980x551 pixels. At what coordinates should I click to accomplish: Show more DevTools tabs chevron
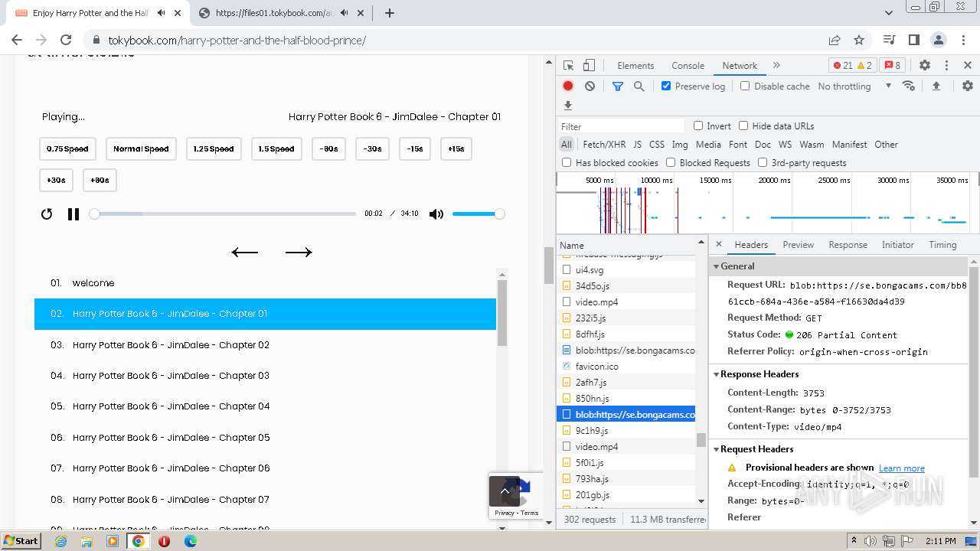tap(776, 66)
